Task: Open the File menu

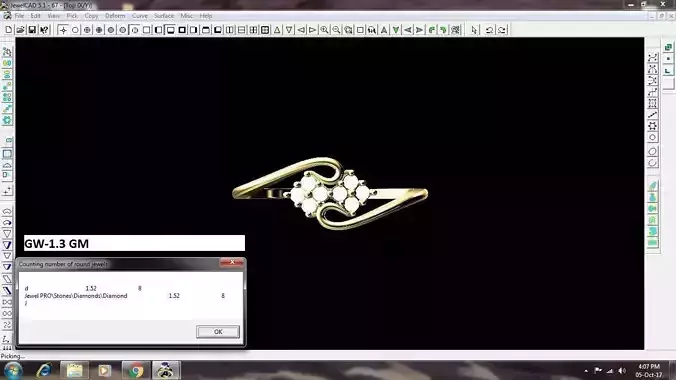Action: (19, 16)
